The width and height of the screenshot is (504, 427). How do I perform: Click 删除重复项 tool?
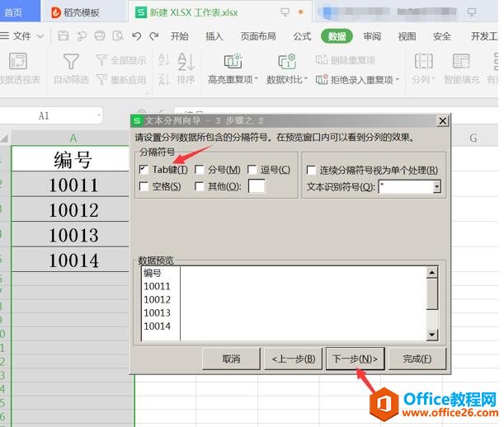(x=346, y=60)
